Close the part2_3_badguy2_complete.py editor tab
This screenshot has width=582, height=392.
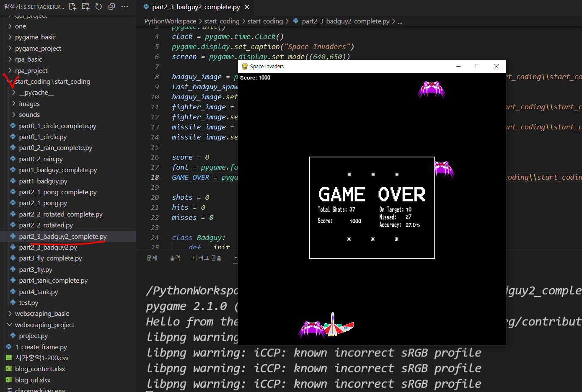click(247, 7)
